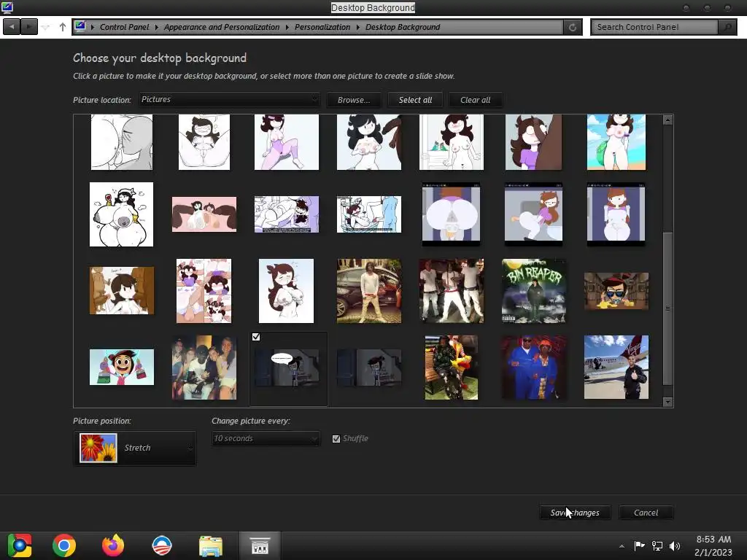
Task: Navigate to Control Panel breadcrumb
Action: 124,27
